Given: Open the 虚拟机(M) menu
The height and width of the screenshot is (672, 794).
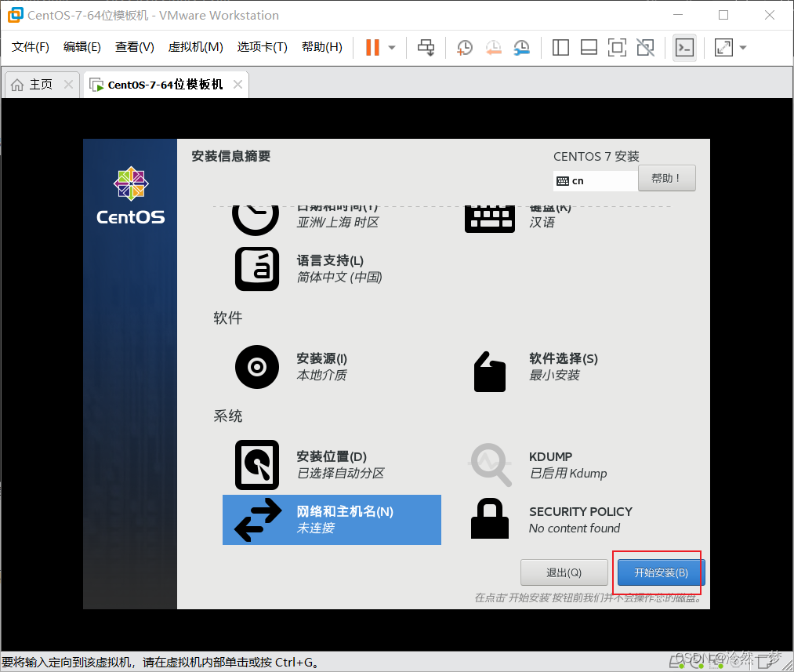Looking at the screenshot, I should [195, 47].
